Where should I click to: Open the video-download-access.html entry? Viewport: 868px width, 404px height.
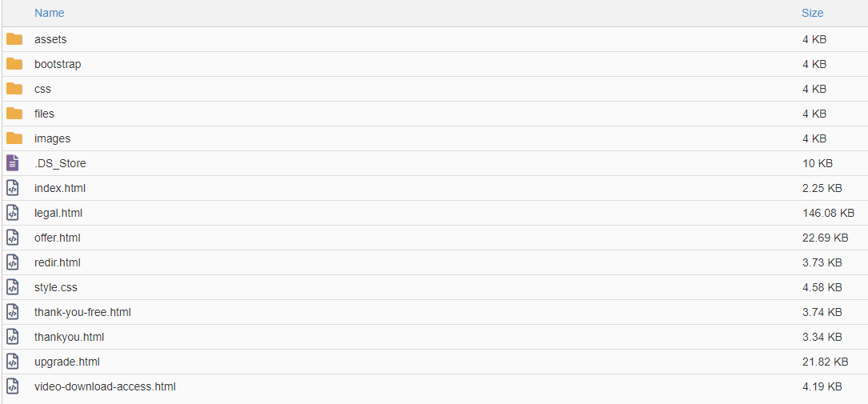click(105, 387)
